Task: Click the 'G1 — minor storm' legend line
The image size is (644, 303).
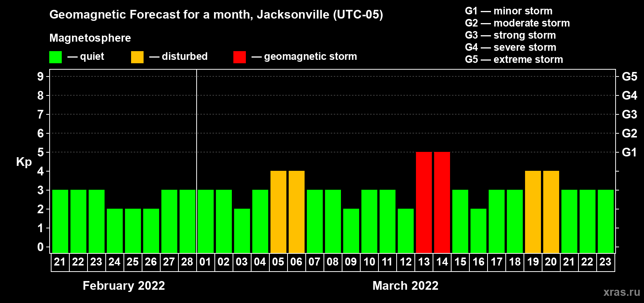Action: point(509,11)
